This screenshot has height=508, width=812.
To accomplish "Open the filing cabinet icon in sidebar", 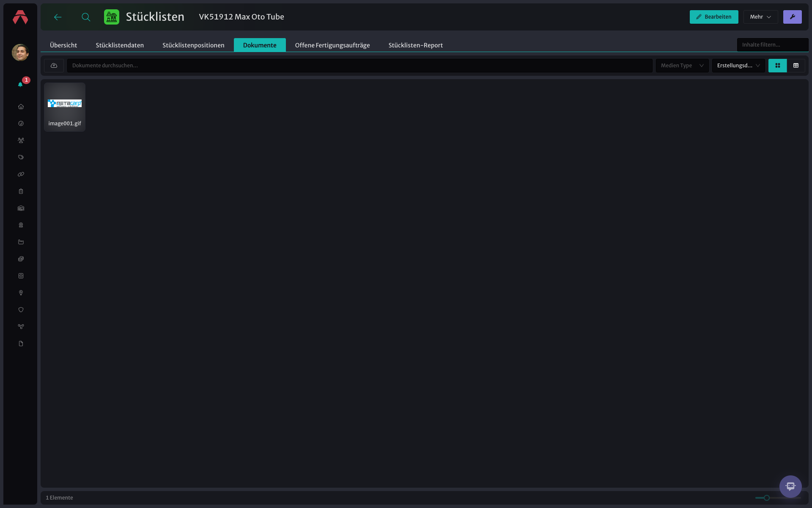I will point(21,276).
